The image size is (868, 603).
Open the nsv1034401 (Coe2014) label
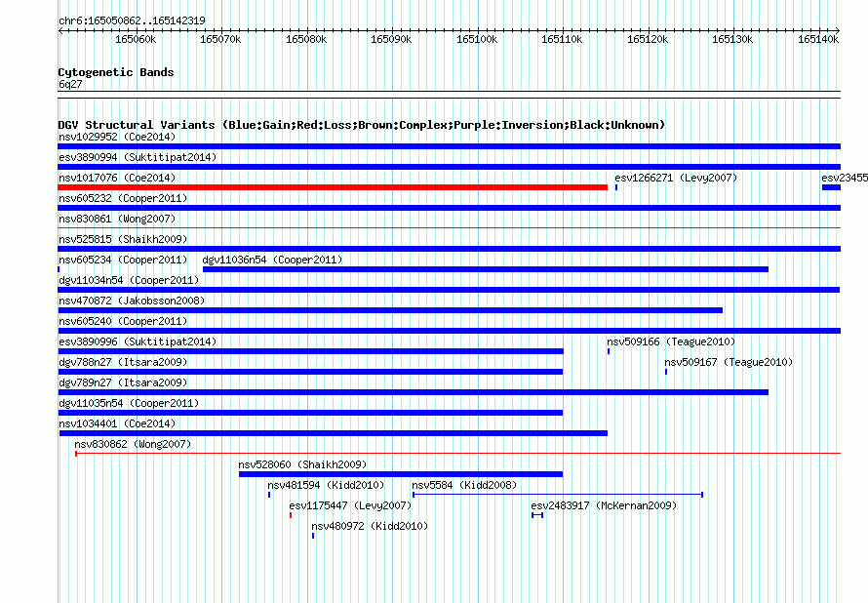117,423
